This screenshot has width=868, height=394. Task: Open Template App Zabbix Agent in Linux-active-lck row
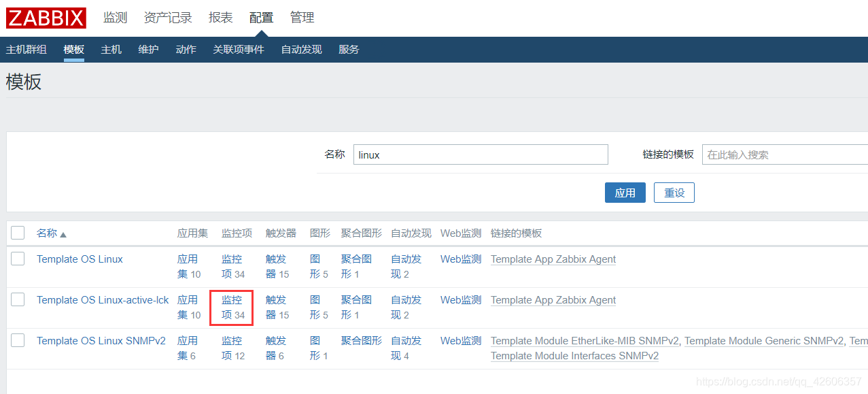click(x=553, y=300)
